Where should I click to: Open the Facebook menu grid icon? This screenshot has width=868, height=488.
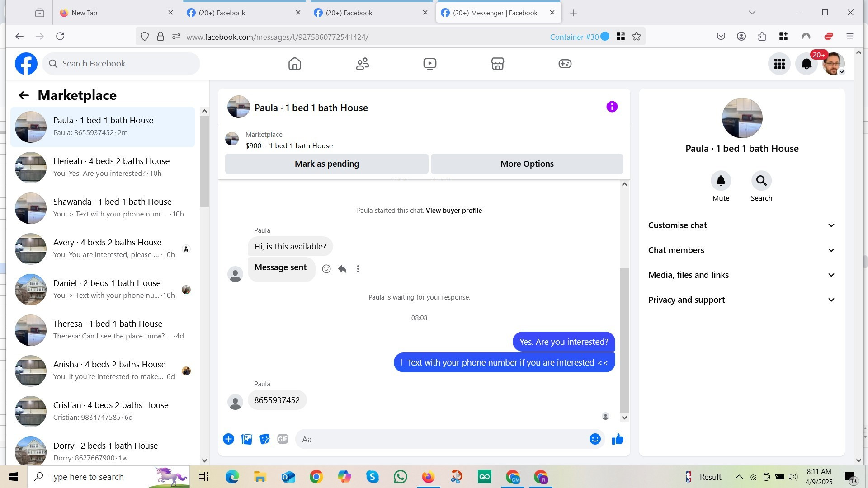(779, 64)
